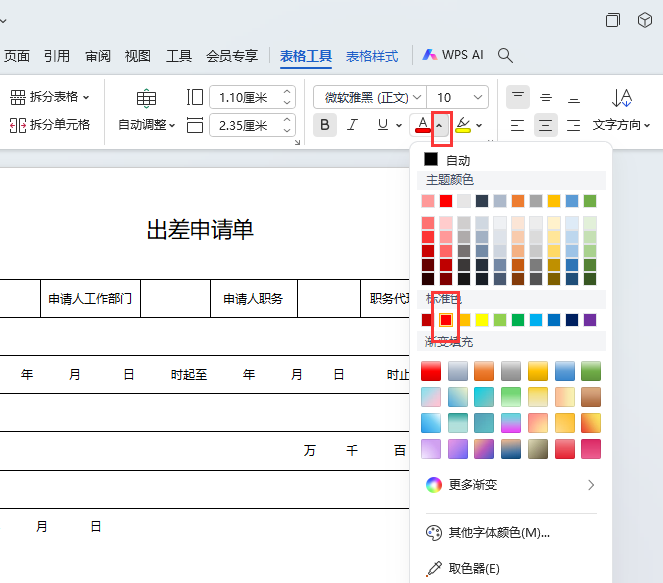Screen dimensions: 663x583
Task: Open font size dropdown showing 10
Action: 458,98
